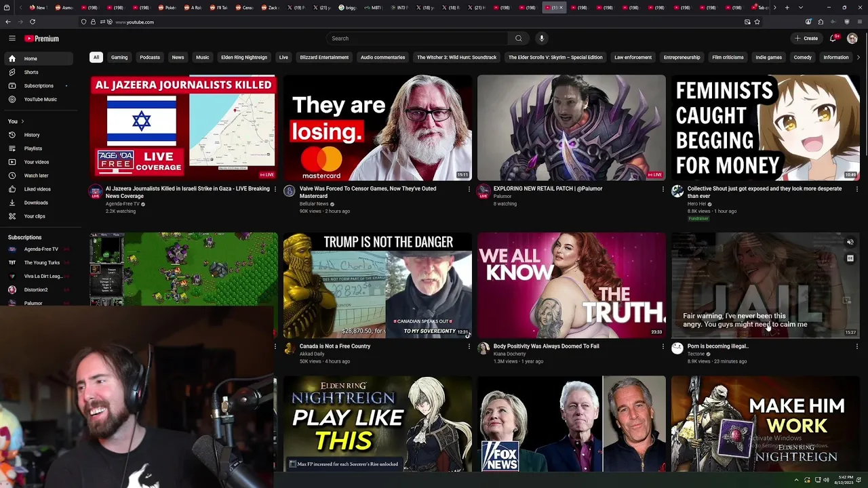Open Fox News Epstein thumbnail
Screen dimensions: 868x488
(x=572, y=424)
